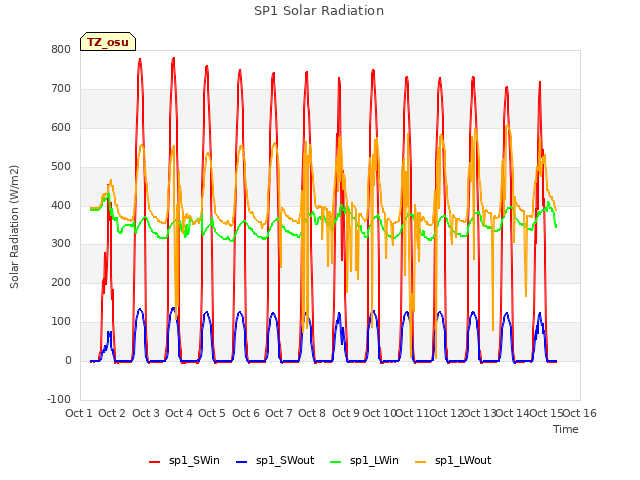Click the red SWin peak on Oct 3

click(140, 60)
